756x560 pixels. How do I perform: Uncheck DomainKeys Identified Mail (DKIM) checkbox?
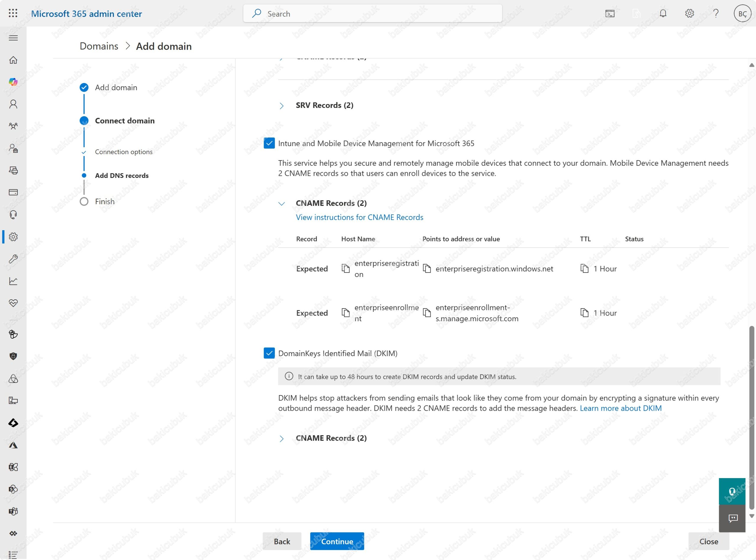pyautogui.click(x=269, y=353)
